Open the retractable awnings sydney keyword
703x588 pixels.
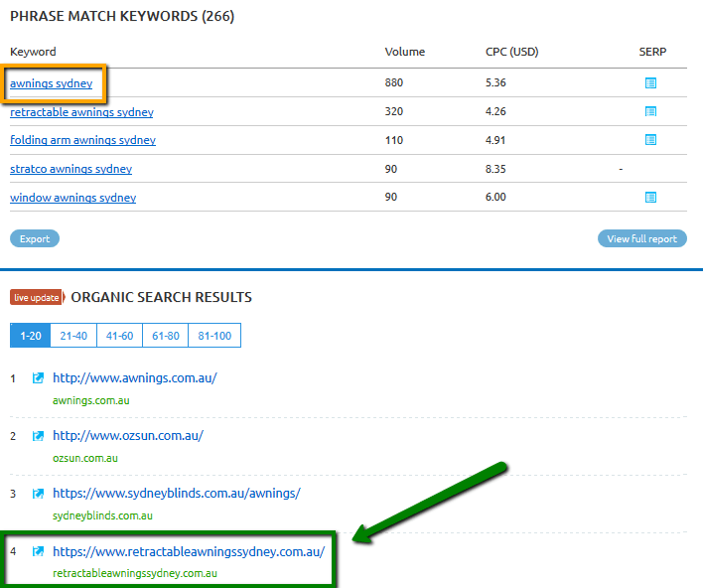click(81, 112)
